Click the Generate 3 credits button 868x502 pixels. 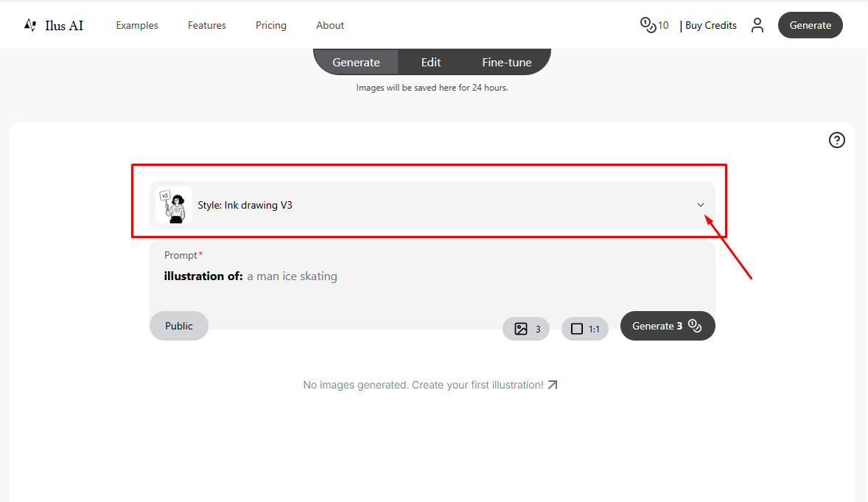pos(668,326)
